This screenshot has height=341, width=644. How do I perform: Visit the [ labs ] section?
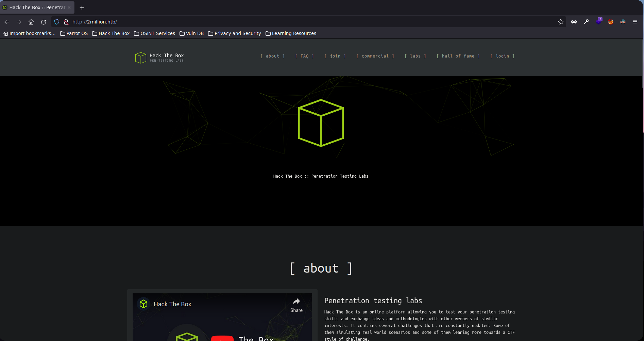pos(415,56)
